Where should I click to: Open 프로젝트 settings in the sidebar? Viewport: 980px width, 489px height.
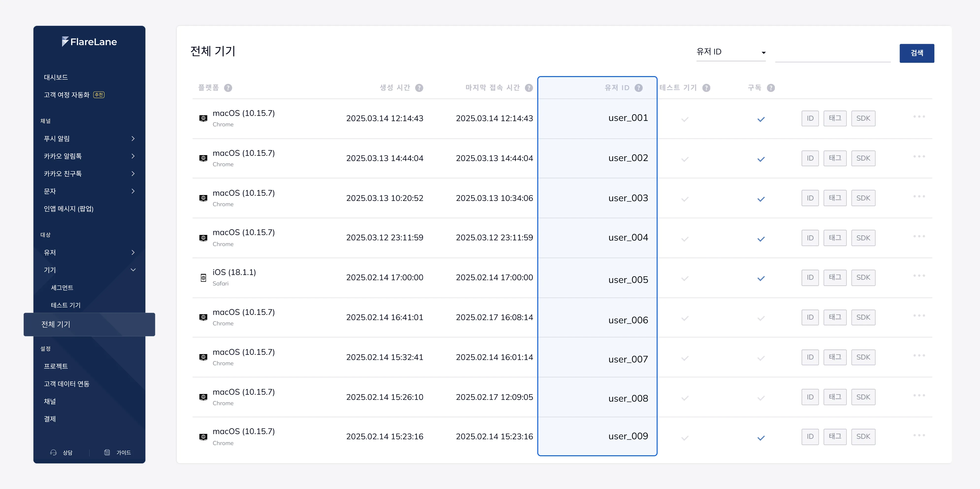click(56, 366)
